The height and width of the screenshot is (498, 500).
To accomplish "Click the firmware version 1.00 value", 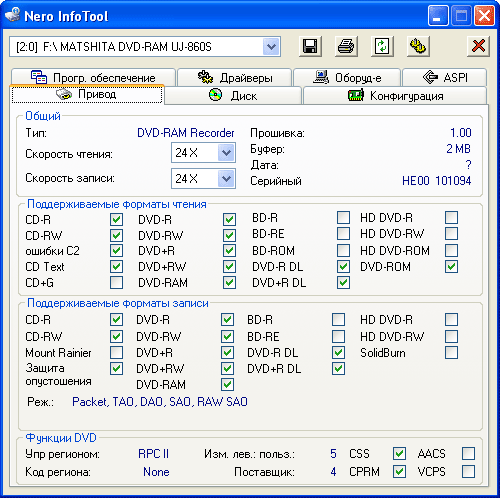I will [461, 133].
